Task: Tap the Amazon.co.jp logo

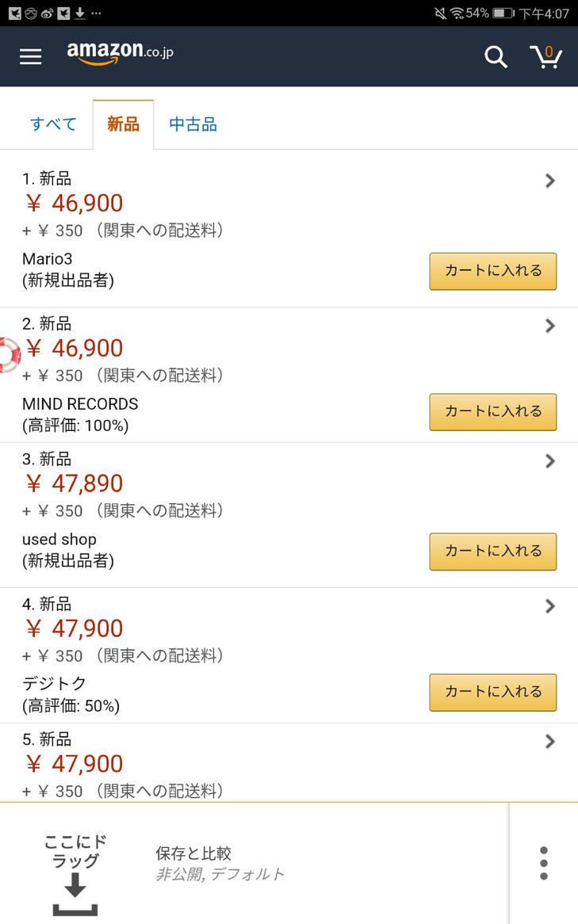Action: coord(120,53)
